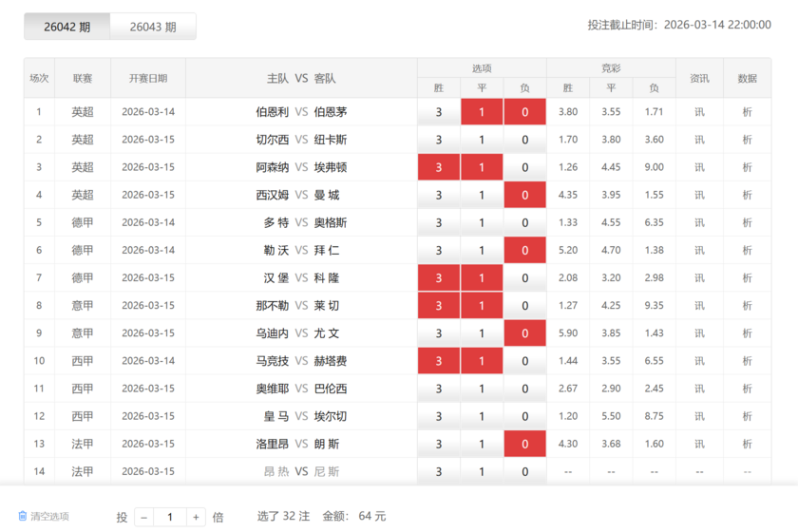798x532 pixels.
Task: Deselect 平 (1) for 马竞技 VS 赫塔费
Action: coord(482,361)
